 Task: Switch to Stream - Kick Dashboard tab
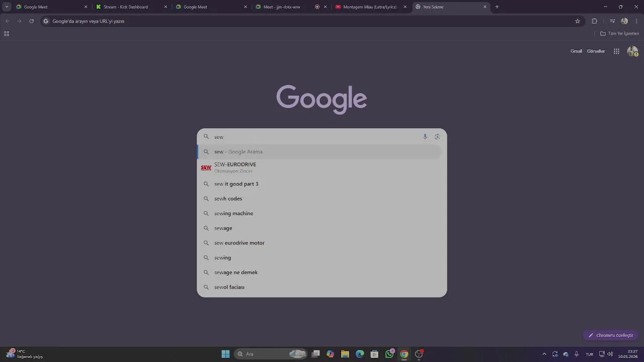pos(132,7)
